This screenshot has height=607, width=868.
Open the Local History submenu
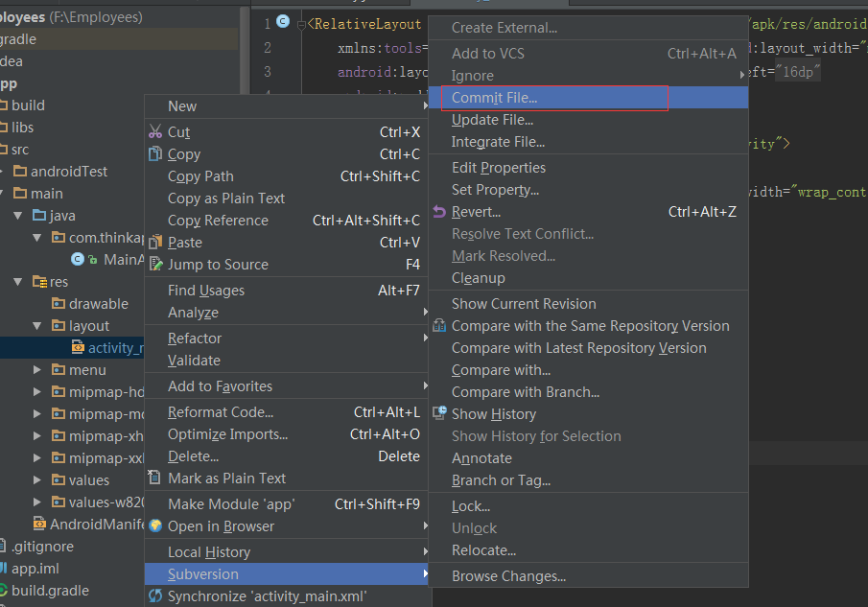click(x=209, y=552)
